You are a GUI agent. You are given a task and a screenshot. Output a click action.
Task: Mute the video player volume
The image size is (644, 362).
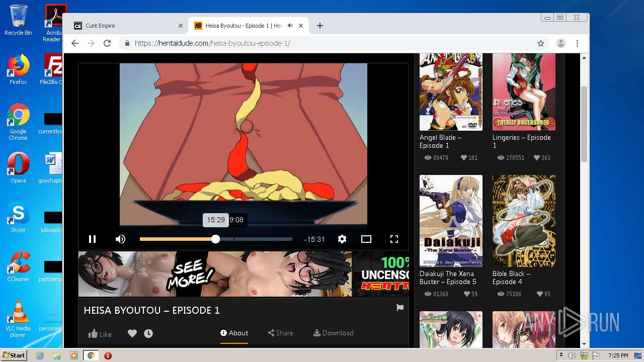[120, 239]
